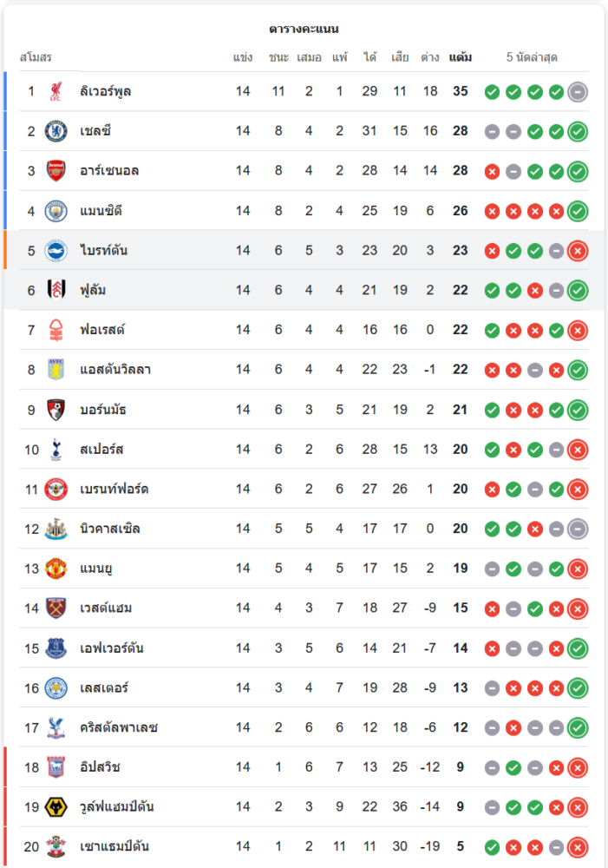
Task: Click the Tottenham Spurs crest icon
Action: click(56, 450)
